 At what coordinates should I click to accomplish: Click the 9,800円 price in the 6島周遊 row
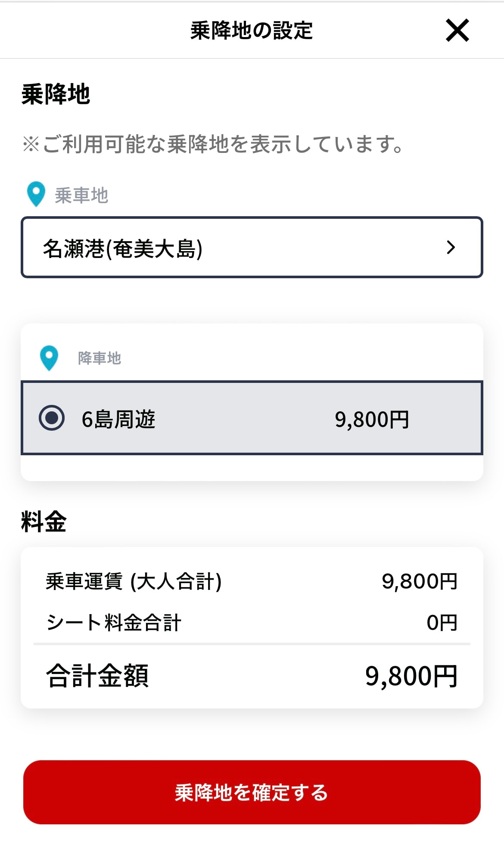(x=372, y=419)
